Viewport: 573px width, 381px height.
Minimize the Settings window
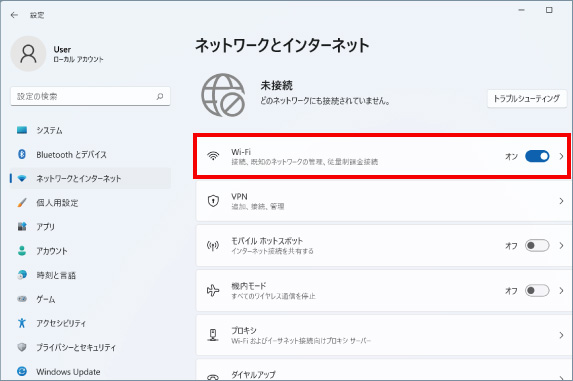[x=521, y=10]
